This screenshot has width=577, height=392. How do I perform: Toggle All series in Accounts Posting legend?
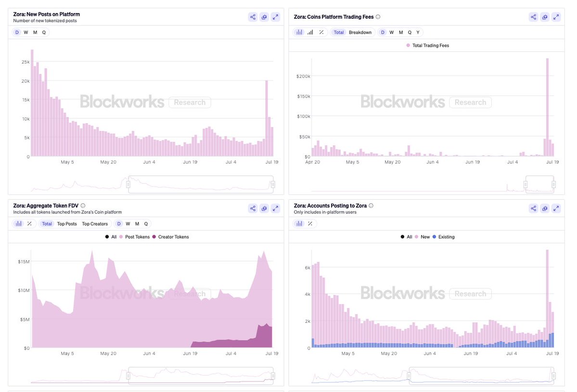click(407, 237)
